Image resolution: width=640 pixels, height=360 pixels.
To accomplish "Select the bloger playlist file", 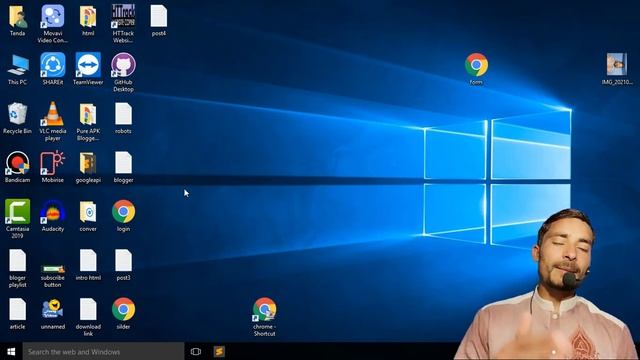I will coord(18,260).
